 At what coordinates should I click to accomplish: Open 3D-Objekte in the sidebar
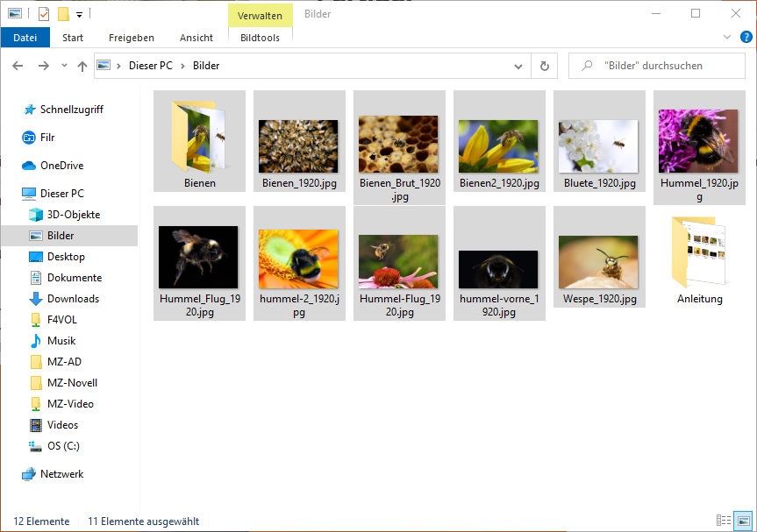point(64,215)
